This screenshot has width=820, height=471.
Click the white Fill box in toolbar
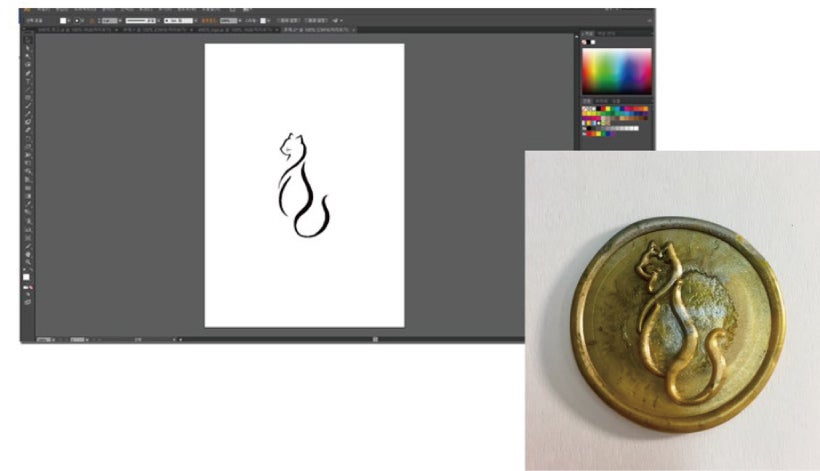26,275
